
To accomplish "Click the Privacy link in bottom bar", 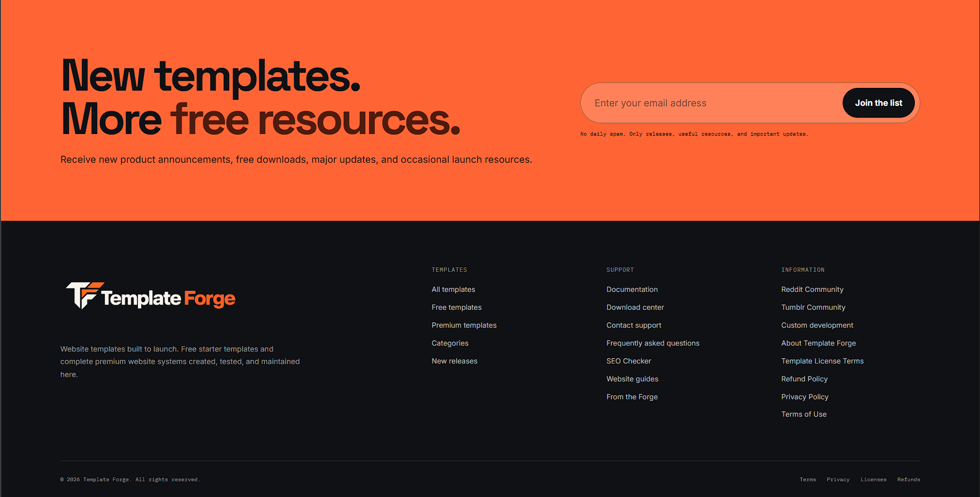I will [x=838, y=480].
